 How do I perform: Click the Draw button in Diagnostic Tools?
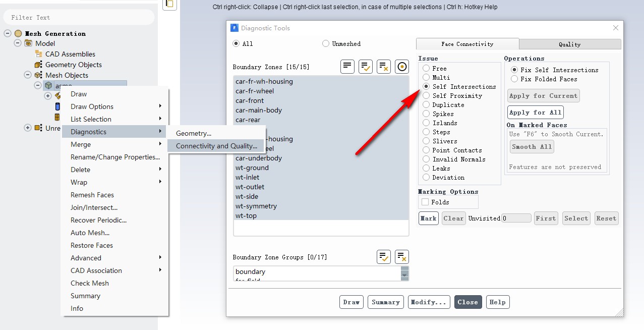pyautogui.click(x=352, y=302)
